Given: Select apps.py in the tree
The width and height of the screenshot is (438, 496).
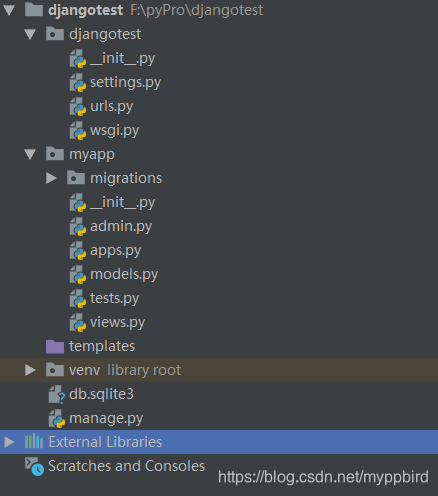Looking at the screenshot, I should coord(116,251).
